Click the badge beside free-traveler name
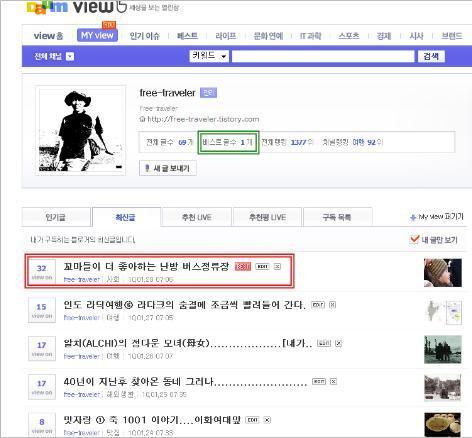The width and height of the screenshot is (472, 438). (208, 93)
